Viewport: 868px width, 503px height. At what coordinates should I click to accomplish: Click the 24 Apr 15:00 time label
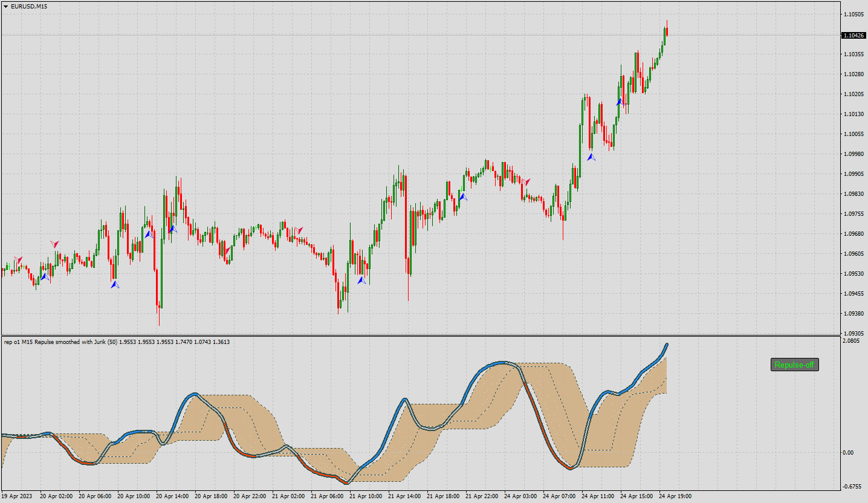pos(638,496)
